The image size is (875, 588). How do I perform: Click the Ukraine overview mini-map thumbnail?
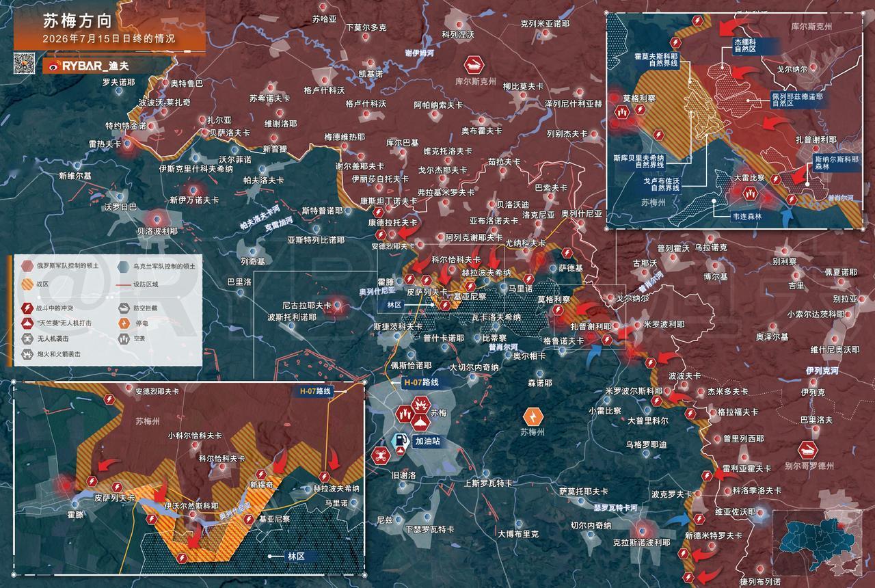tap(818, 540)
